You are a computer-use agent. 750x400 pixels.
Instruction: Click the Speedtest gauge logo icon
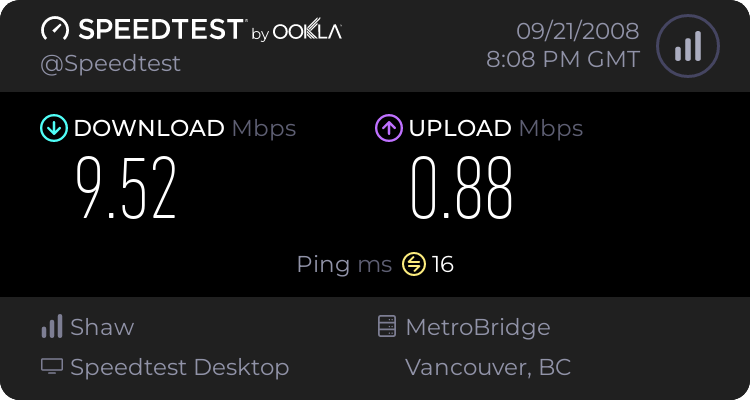tap(55, 29)
